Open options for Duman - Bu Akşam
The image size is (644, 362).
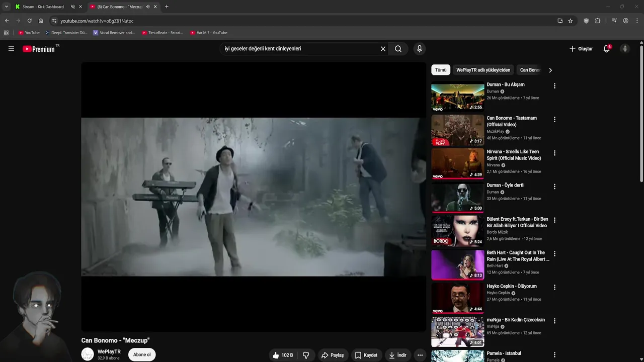click(554, 86)
